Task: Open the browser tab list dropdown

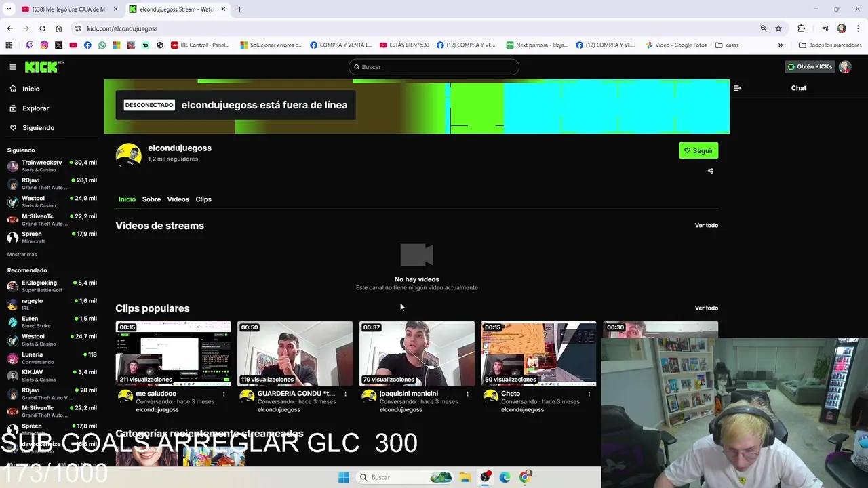Action: pyautogui.click(x=9, y=9)
